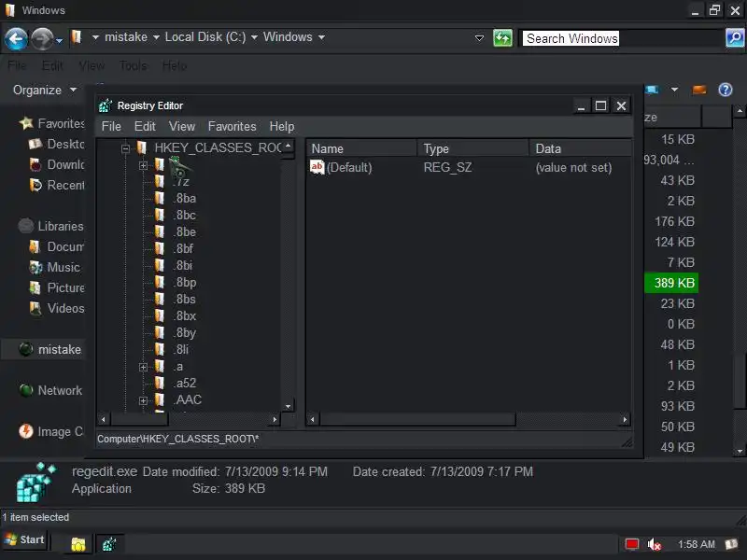Open Recent Places in navigation pane
The image size is (747, 560).
coord(56,185)
